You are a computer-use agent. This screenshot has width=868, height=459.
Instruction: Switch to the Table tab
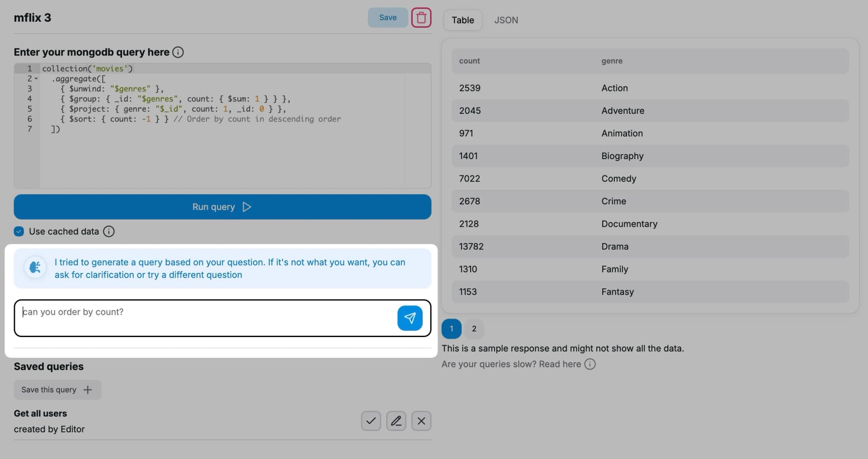462,20
